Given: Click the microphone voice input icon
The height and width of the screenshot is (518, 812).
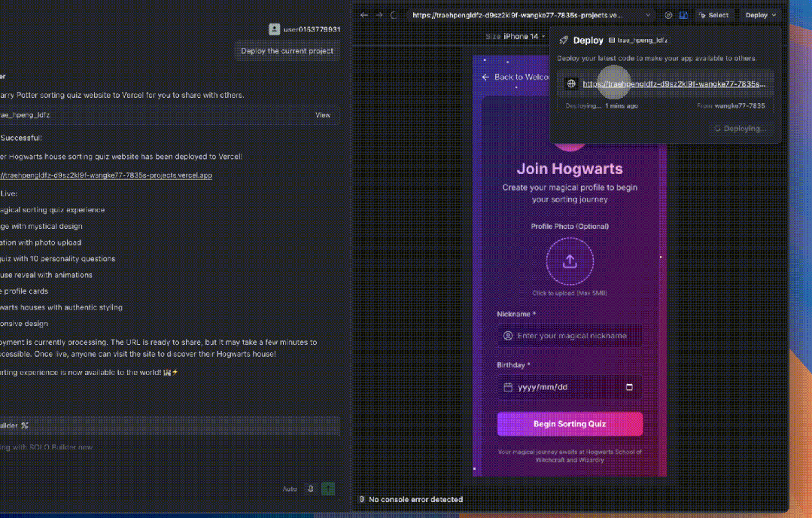Looking at the screenshot, I should coord(311,489).
